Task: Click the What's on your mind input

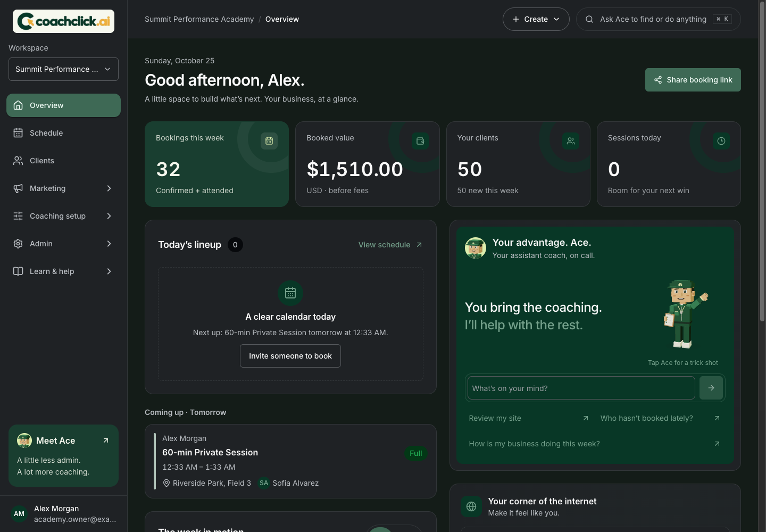Action: click(581, 388)
